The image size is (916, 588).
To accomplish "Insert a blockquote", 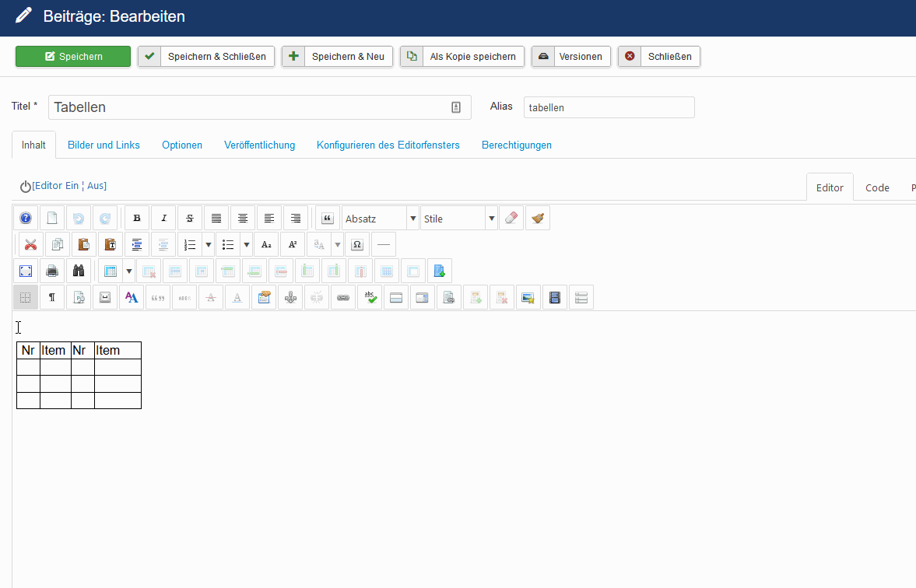I will point(328,219).
